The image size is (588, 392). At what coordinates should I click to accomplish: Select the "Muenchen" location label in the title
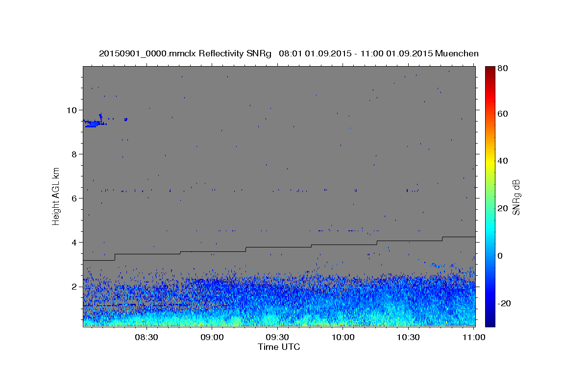(x=457, y=53)
